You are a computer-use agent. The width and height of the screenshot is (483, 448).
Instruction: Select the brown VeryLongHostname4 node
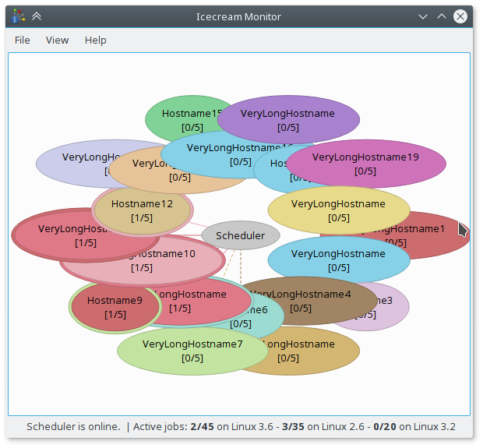tap(308, 301)
